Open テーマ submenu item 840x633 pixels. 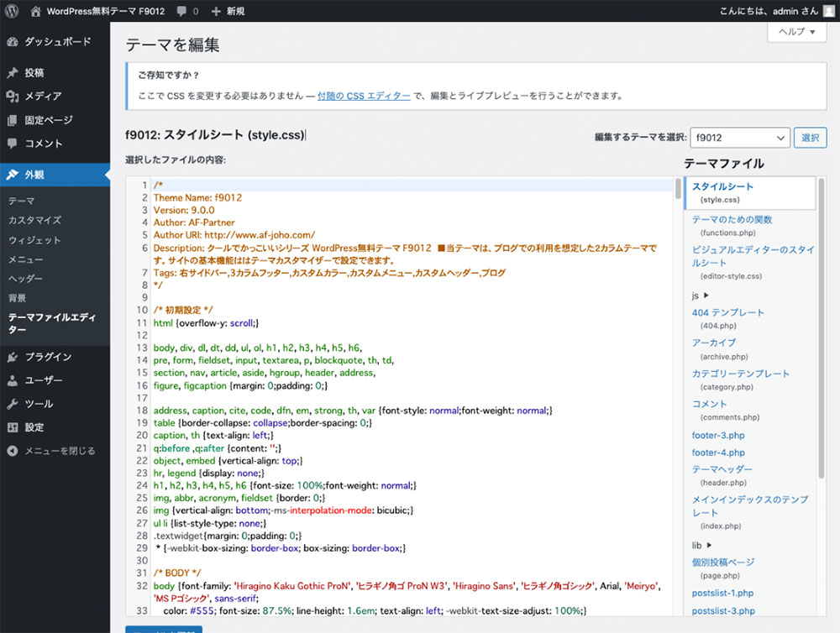coord(22,201)
